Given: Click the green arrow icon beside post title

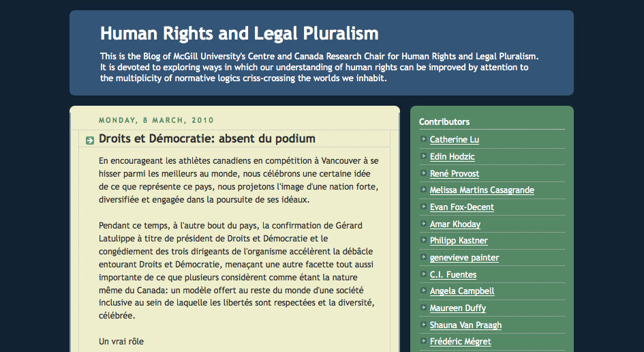Looking at the screenshot, I should tap(90, 141).
